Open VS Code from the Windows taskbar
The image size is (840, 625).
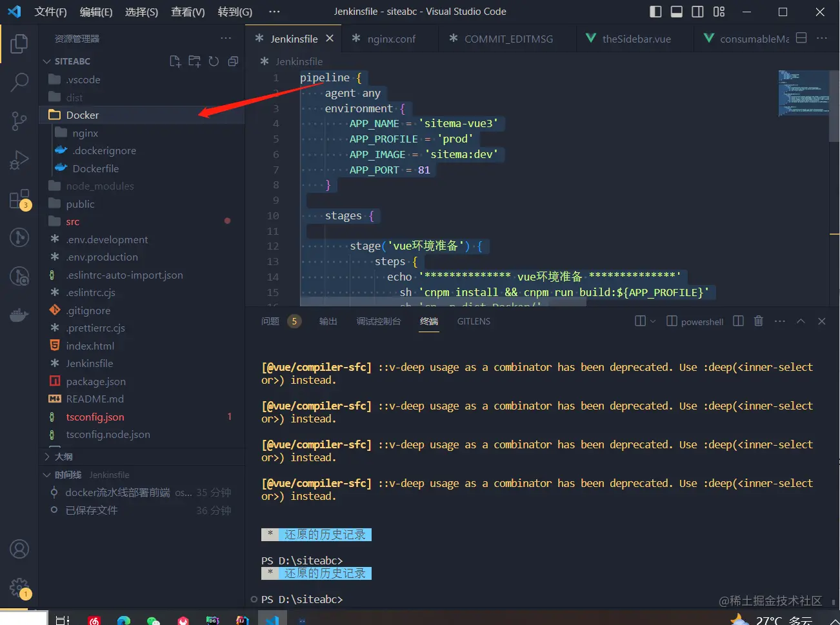coord(272,619)
